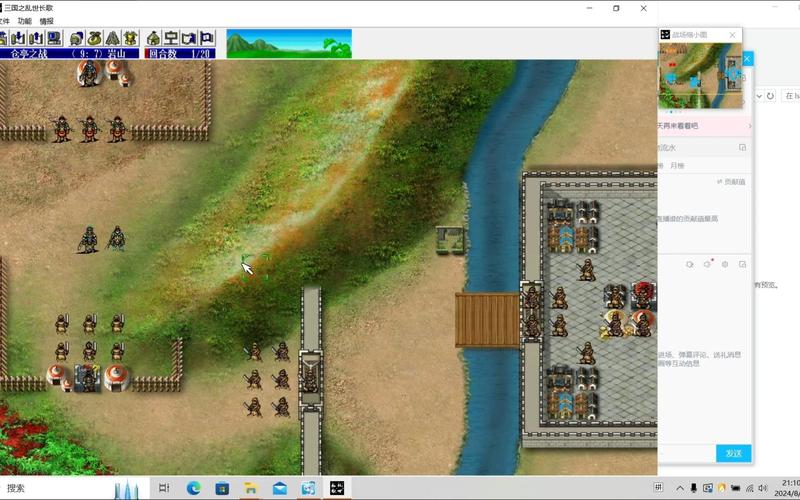Viewport: 800px width, 500px height.
Task: Click the landscape weather banner image
Action: tap(289, 43)
